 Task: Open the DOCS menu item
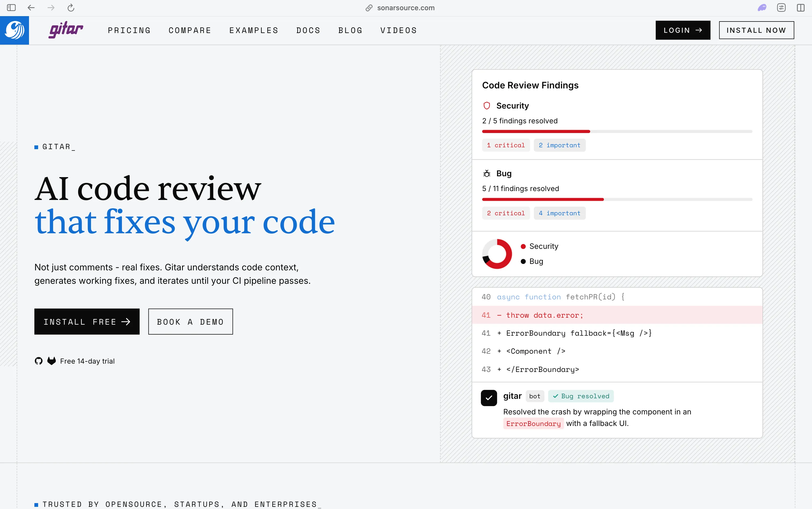309,30
